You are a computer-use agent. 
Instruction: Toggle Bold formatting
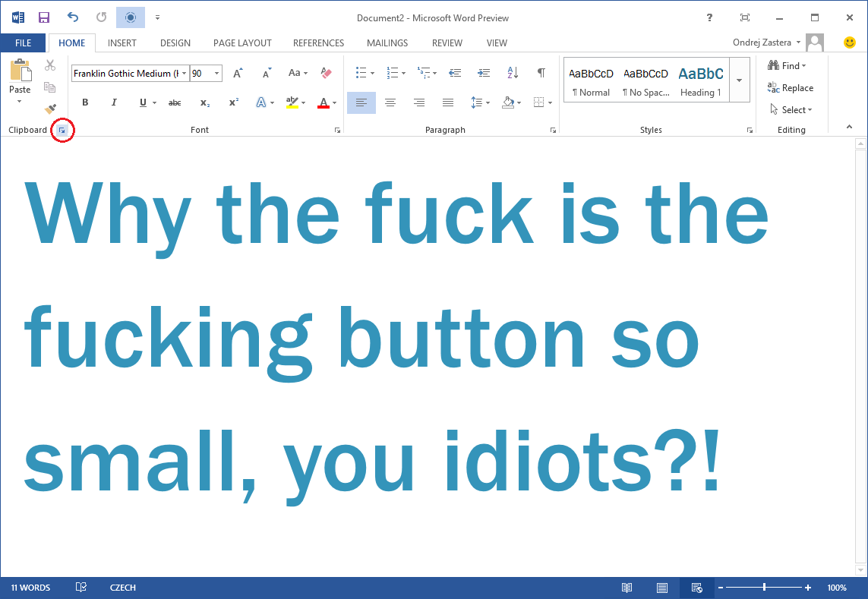click(85, 102)
